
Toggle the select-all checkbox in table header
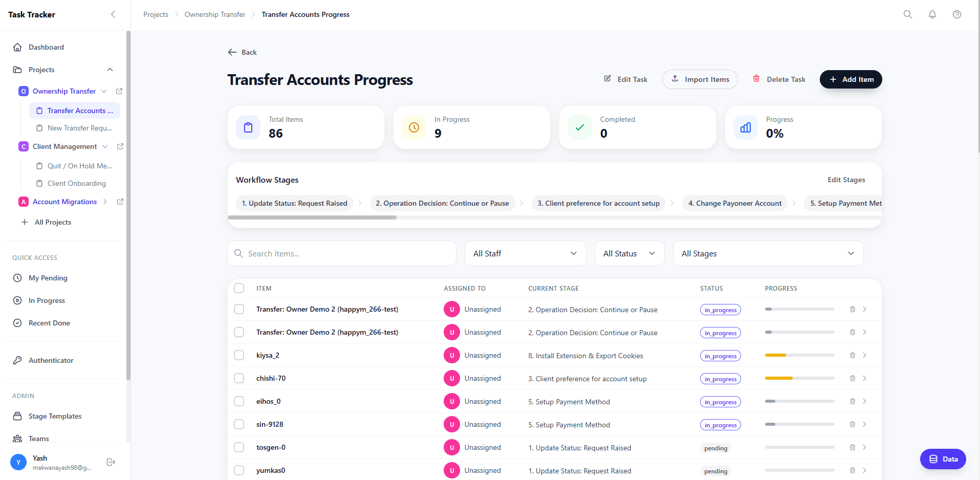(x=239, y=288)
